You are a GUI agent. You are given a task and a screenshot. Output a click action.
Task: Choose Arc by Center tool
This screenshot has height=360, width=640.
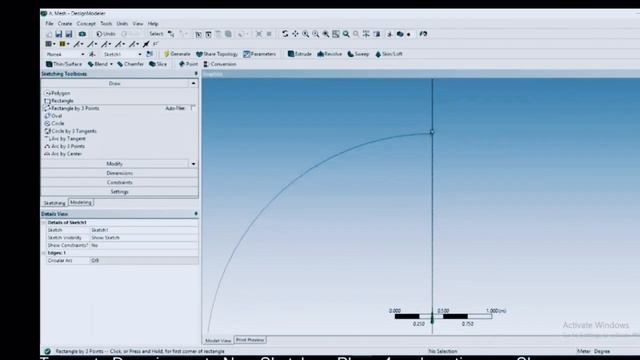point(63,154)
